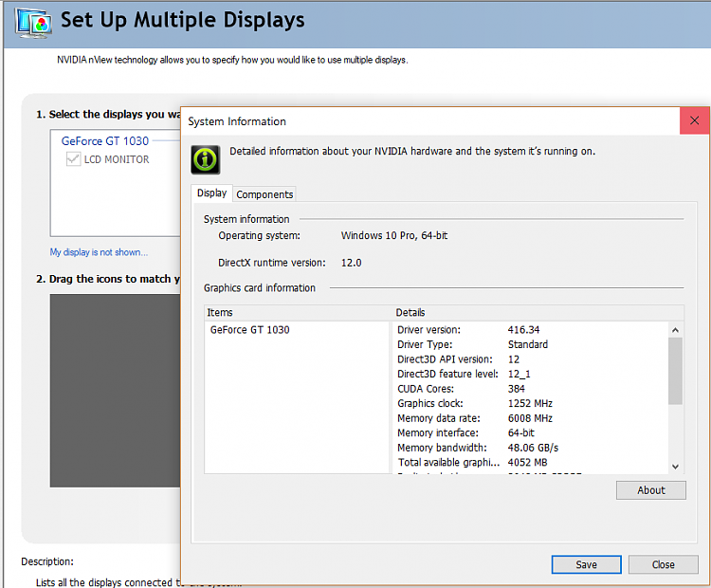Switch to the Components tab
711x588 pixels.
(264, 194)
